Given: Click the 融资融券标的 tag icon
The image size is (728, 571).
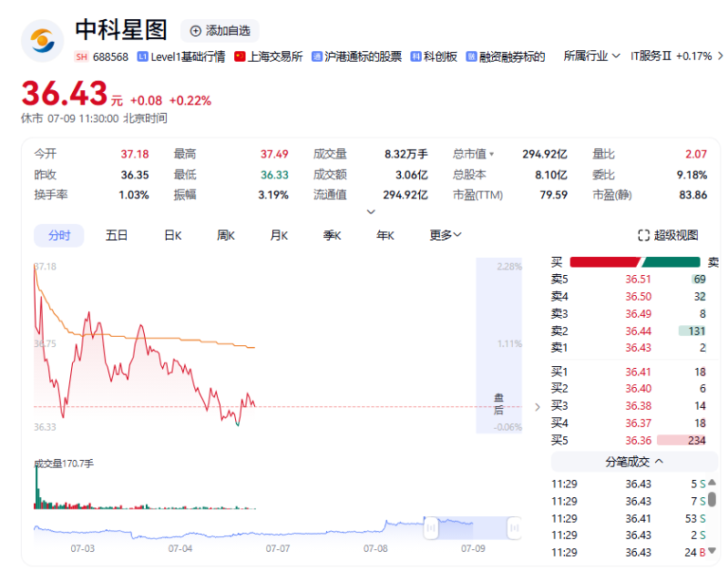Looking at the screenshot, I should (x=471, y=56).
